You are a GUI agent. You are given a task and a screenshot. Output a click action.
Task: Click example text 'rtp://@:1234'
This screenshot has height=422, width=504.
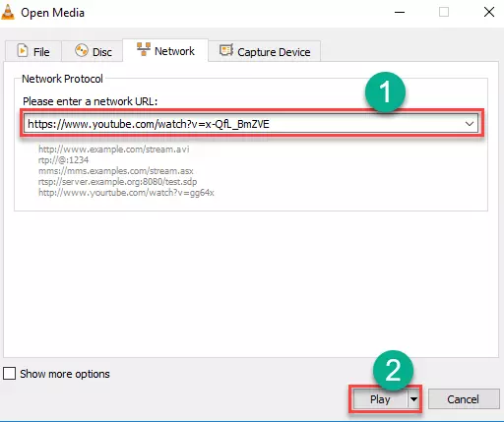pyautogui.click(x=63, y=160)
